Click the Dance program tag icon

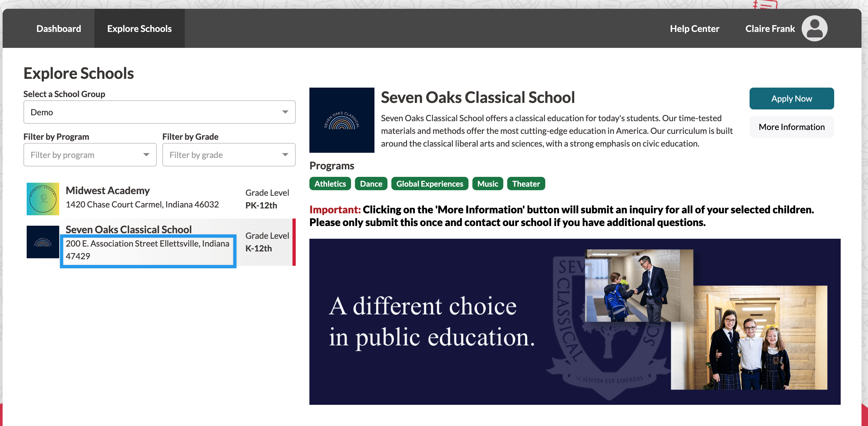coord(371,183)
